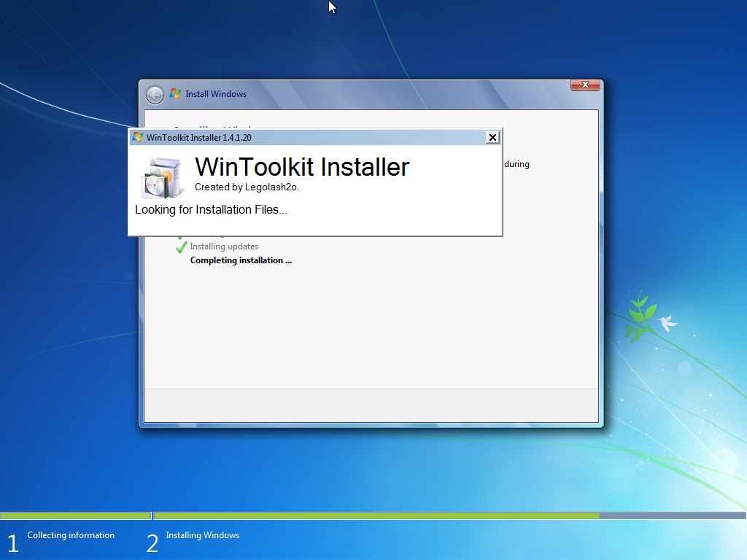Click the step 2 installing progress bar
This screenshot has width=747, height=560.
pos(449,516)
